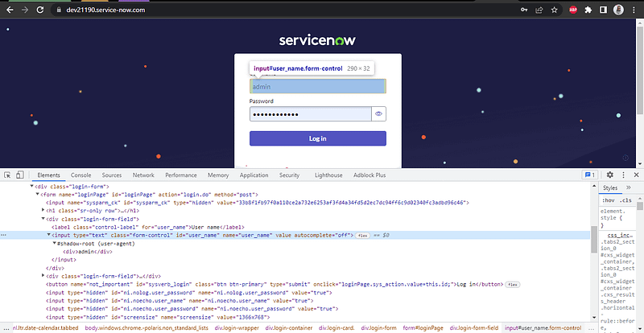The width and height of the screenshot is (644, 333).
Task: Click the issues counter badge
Action: (590, 175)
